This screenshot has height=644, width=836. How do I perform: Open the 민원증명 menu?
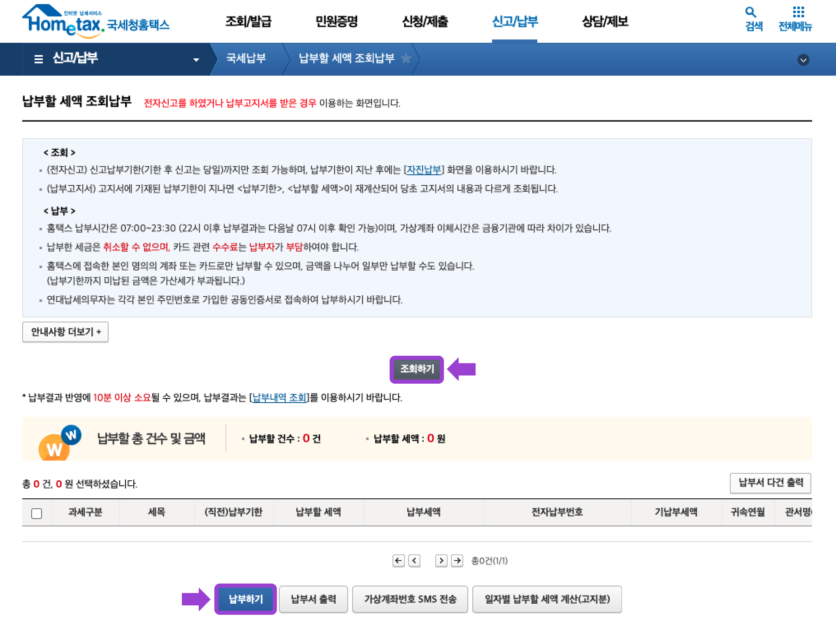point(337,21)
